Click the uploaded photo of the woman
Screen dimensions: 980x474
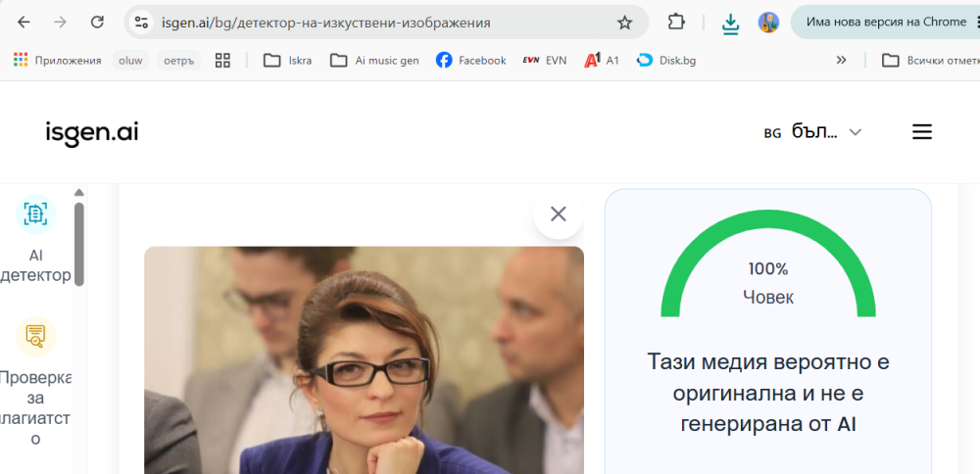point(364,360)
